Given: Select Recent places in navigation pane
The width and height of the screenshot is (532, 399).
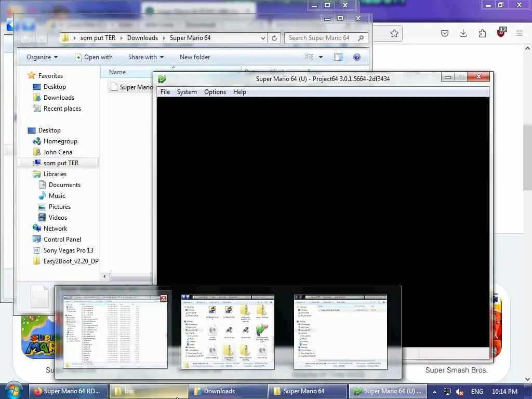Looking at the screenshot, I should tap(62, 109).
